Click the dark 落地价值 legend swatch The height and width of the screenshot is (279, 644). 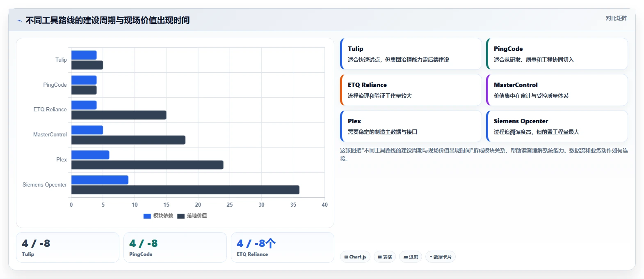[181, 216]
